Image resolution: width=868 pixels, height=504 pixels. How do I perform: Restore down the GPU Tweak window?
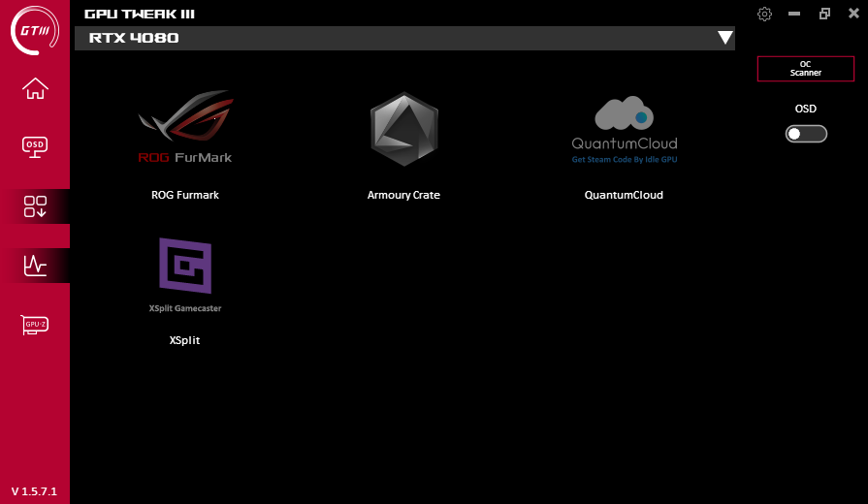point(824,14)
